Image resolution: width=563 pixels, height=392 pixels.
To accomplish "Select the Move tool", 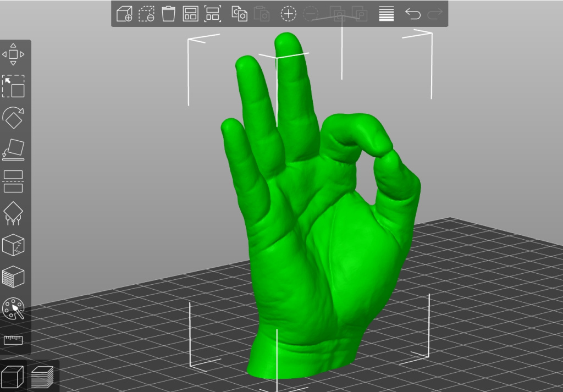I will 13,54.
